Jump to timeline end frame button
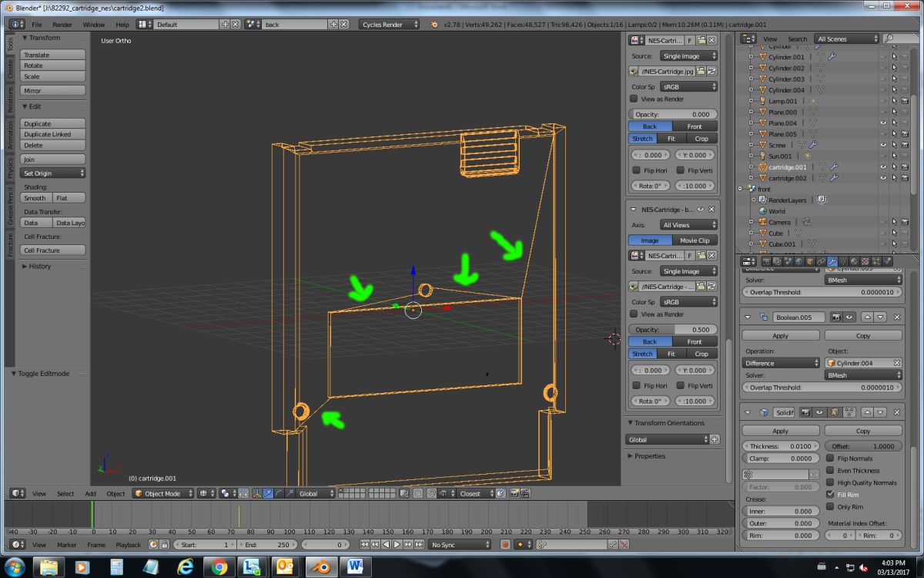The image size is (924, 578). [x=419, y=545]
